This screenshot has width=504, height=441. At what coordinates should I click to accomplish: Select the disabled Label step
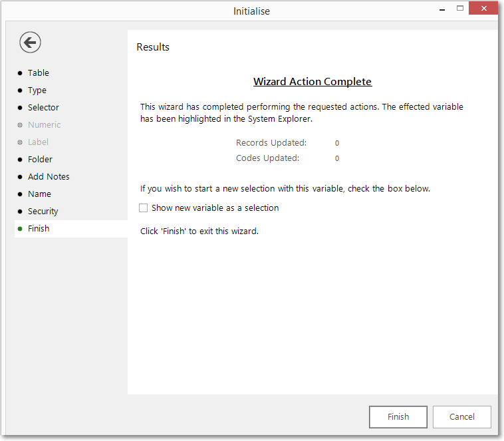point(38,142)
